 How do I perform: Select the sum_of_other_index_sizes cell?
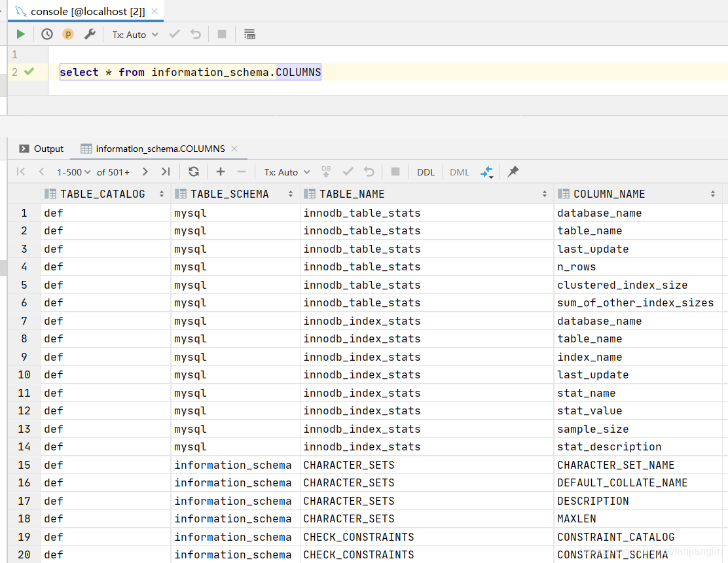(635, 303)
